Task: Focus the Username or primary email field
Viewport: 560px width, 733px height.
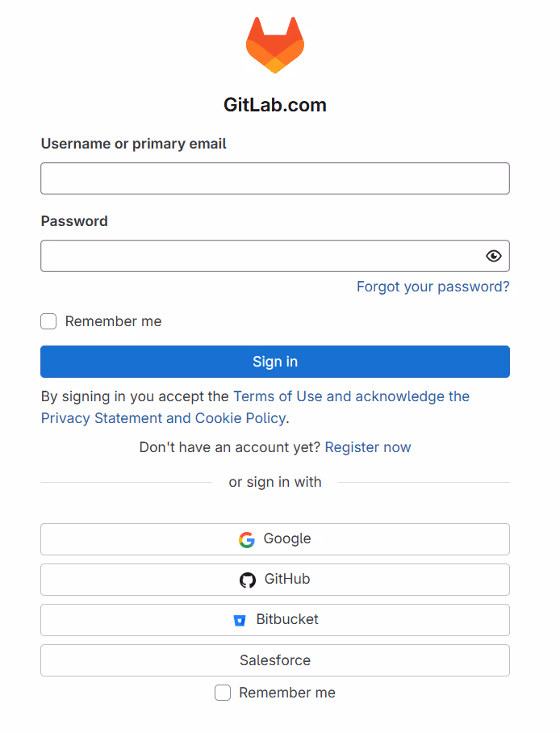Action: point(274,178)
